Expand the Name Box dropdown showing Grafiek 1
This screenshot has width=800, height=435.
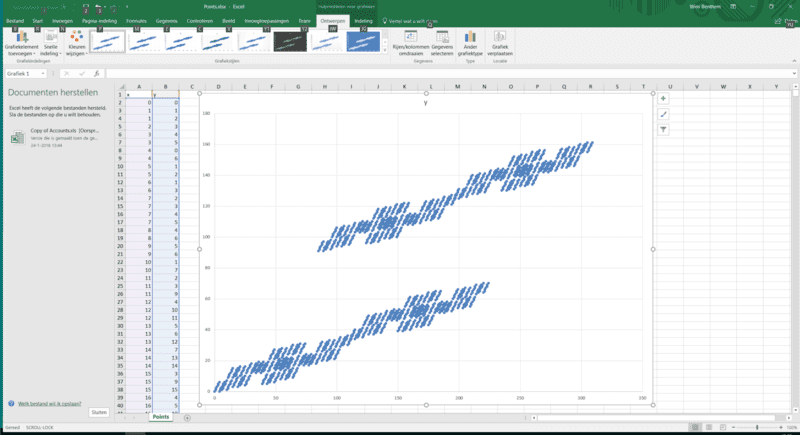click(x=50, y=73)
